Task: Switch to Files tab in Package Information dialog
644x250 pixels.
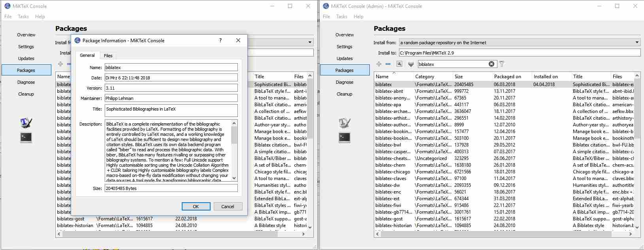Action: coord(108,56)
